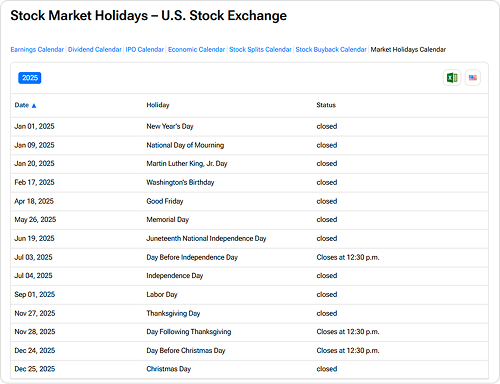View the Stock Buyback Calendar
This screenshot has width=500, height=384.
coord(331,50)
